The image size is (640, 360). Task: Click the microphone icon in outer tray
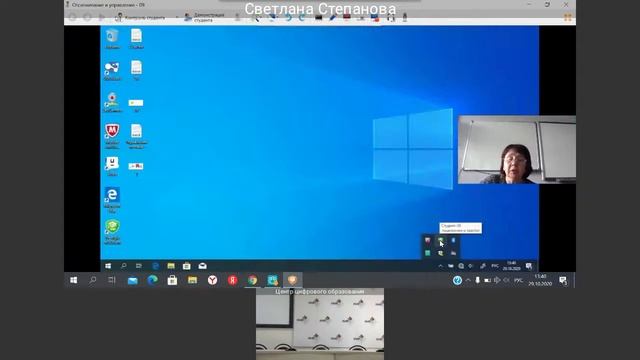tap(478, 280)
